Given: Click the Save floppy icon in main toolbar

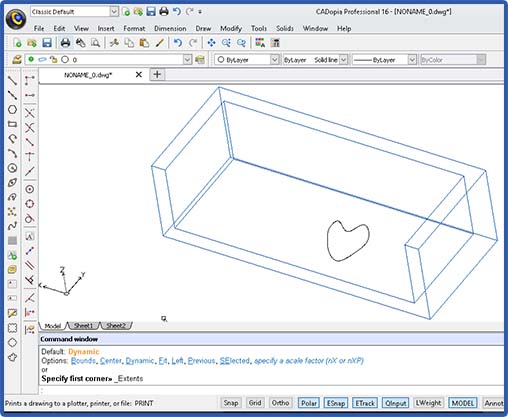Looking at the screenshot, I should (47, 43).
